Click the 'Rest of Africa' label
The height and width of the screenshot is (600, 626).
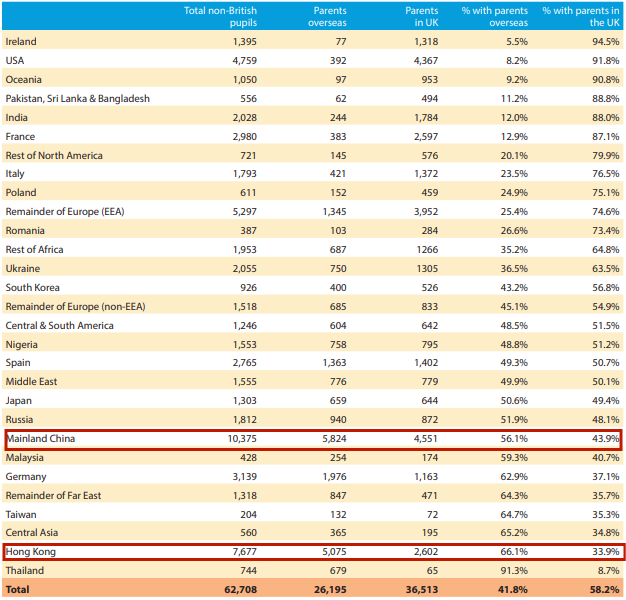34,250
